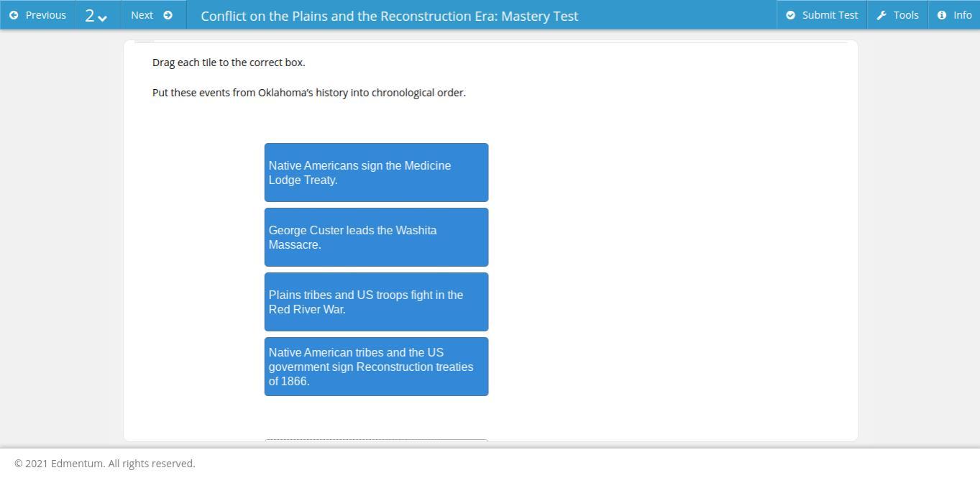
Task: Click the test title 'Conflict on the Plains'
Action: (389, 16)
